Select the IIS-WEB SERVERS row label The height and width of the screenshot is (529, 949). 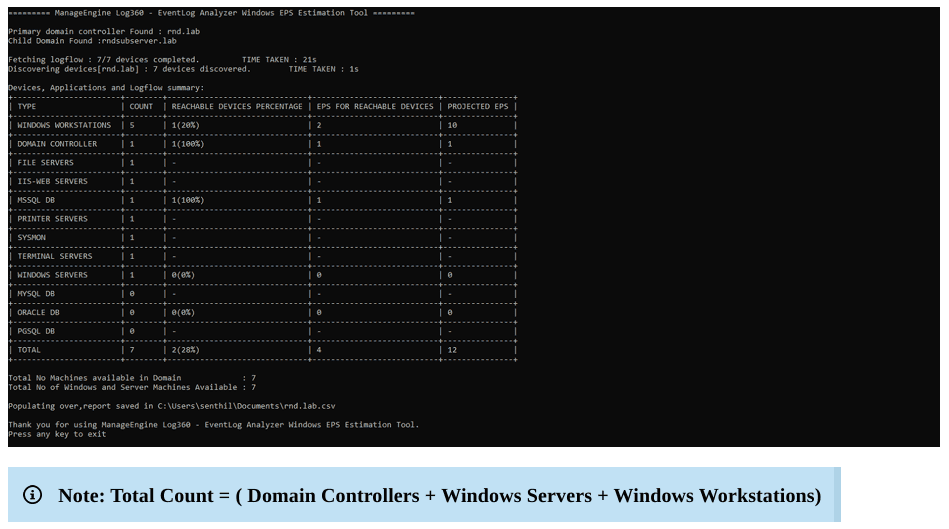tap(53, 182)
